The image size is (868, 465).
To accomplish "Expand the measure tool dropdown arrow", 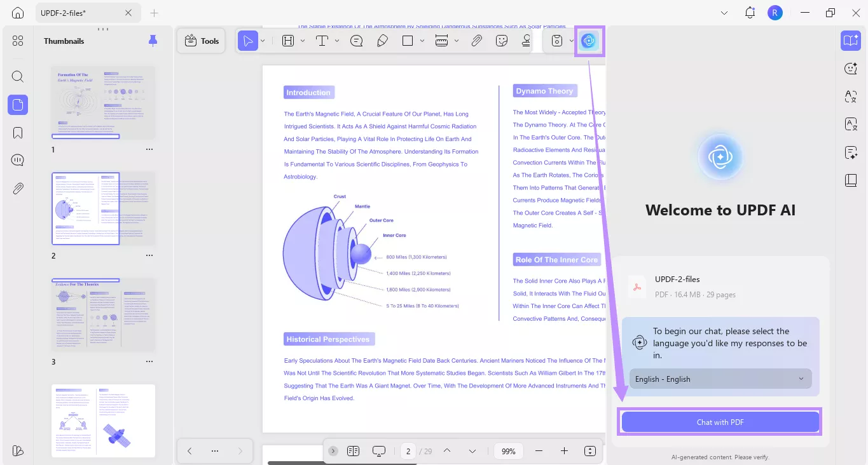I will pyautogui.click(x=457, y=41).
